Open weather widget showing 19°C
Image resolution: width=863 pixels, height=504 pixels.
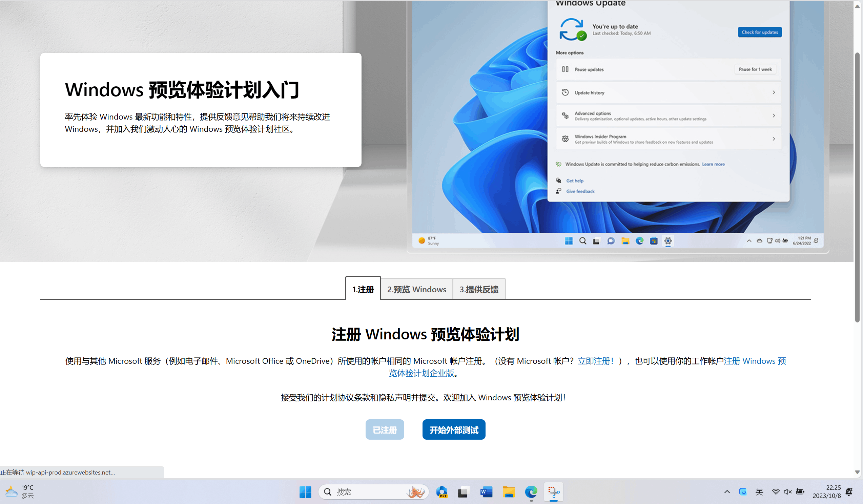20,492
